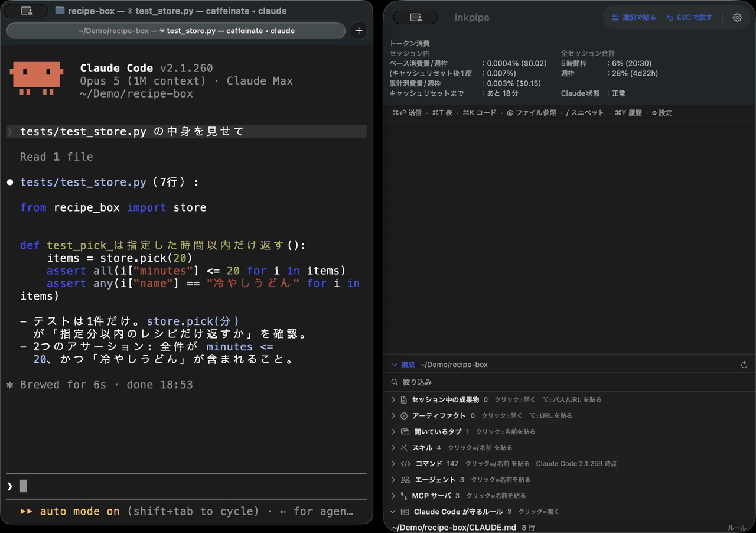Click the ⌘↵ 送信 shortcut hint
The width and height of the screenshot is (756, 533).
click(x=407, y=113)
